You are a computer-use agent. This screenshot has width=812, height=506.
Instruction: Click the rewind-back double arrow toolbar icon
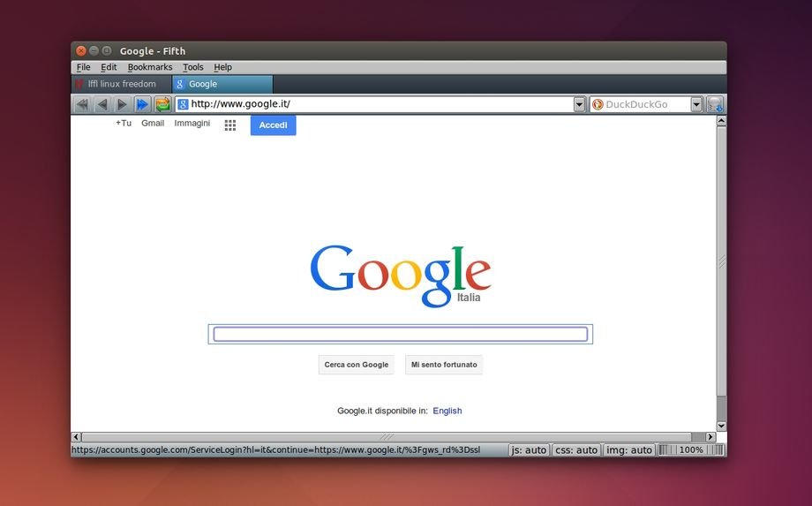(x=82, y=104)
